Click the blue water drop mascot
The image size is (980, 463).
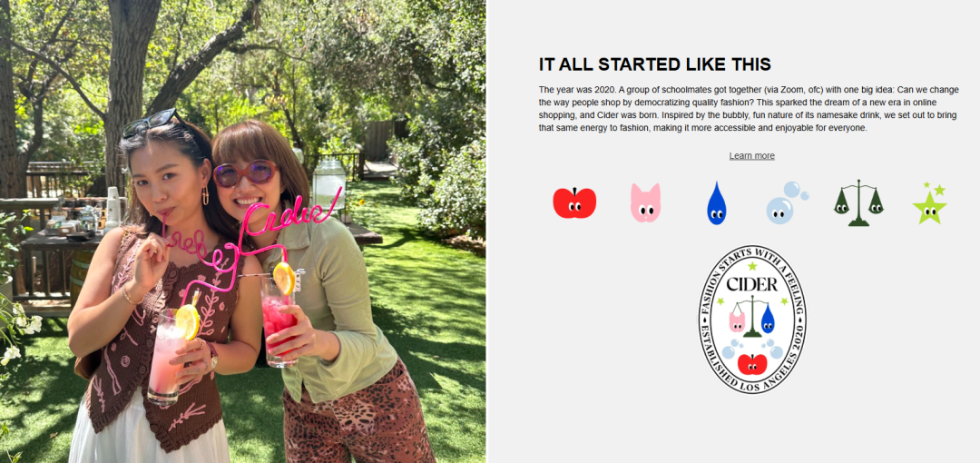click(716, 203)
